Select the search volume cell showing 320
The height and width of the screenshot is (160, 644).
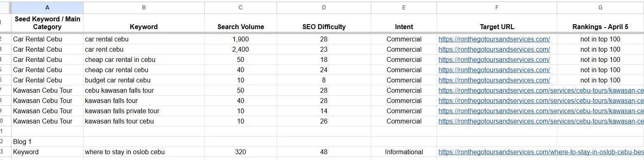click(241, 152)
